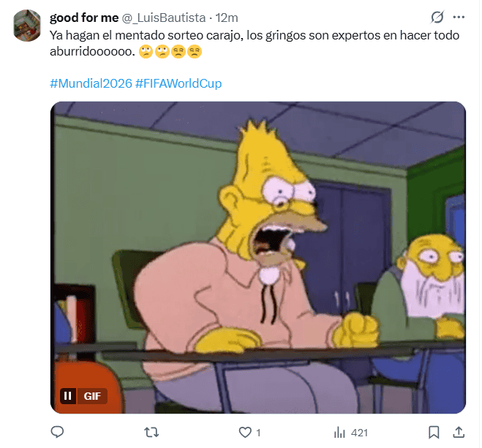Open the user's profile avatar
The width and height of the screenshot is (482, 448).
coord(27,26)
